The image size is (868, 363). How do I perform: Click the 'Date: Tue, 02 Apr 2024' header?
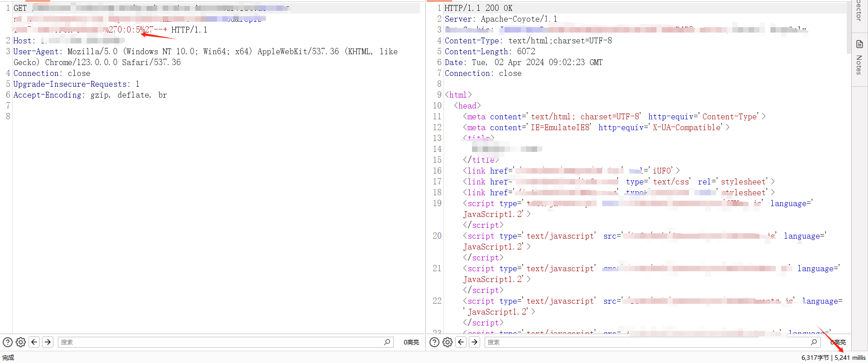coord(524,62)
